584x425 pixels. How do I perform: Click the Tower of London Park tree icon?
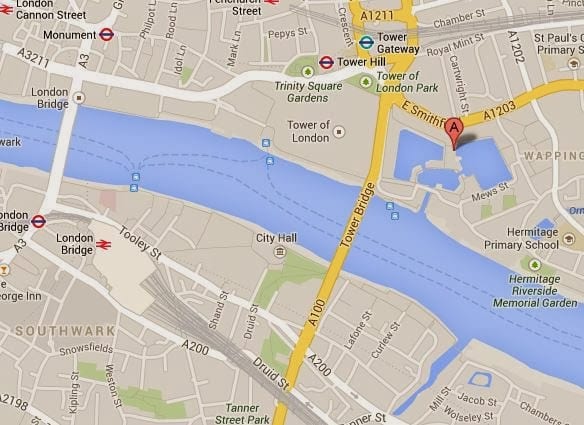[x=366, y=81]
